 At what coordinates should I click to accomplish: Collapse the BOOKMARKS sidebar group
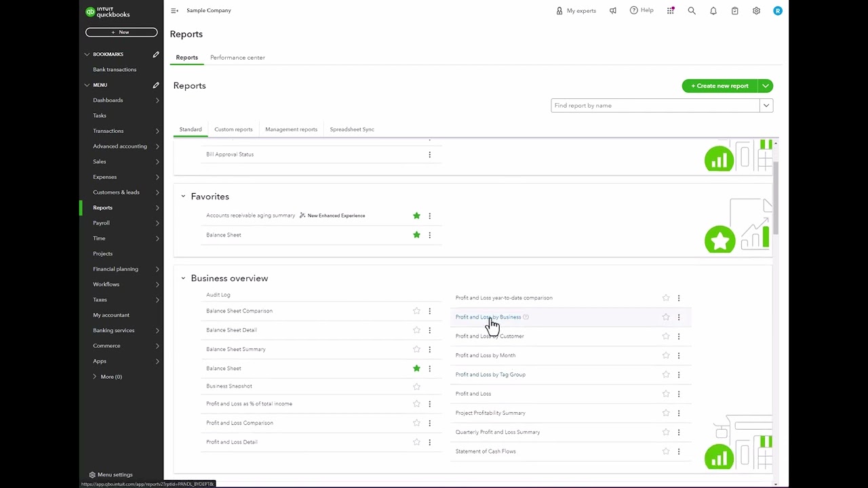[x=87, y=54]
